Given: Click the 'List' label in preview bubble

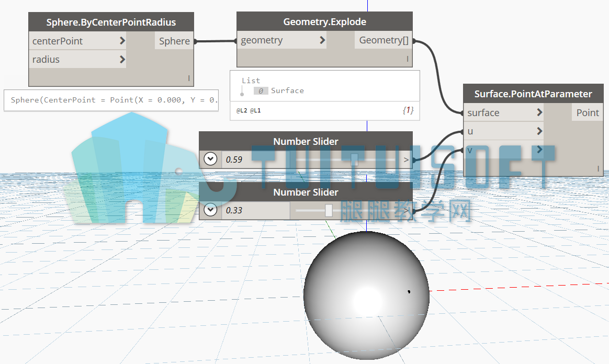Looking at the screenshot, I should coord(251,81).
